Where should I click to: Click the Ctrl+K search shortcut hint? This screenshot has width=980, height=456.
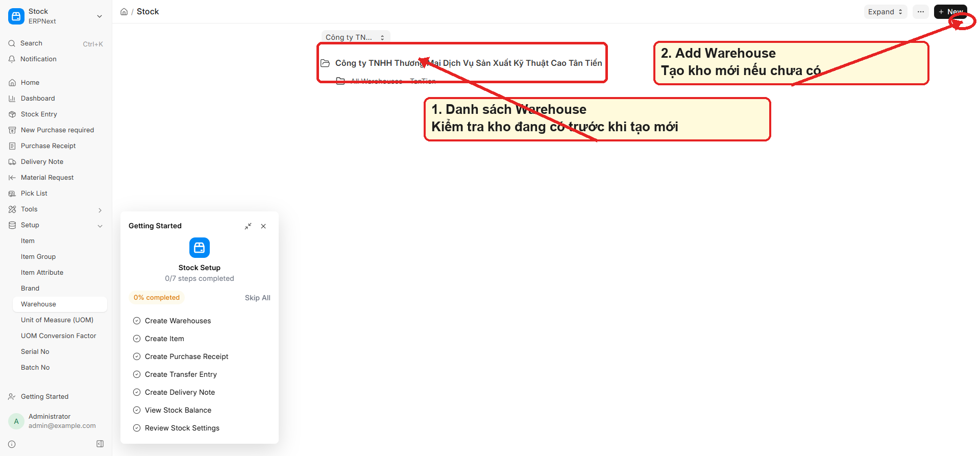click(93, 44)
